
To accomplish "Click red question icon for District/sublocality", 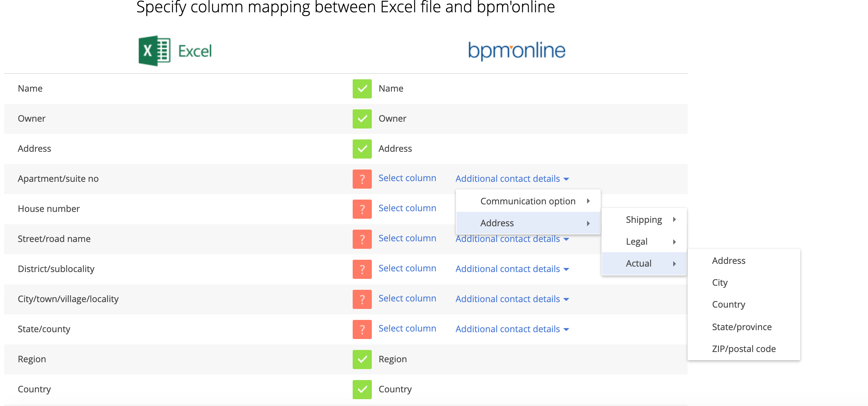I will [x=362, y=269].
